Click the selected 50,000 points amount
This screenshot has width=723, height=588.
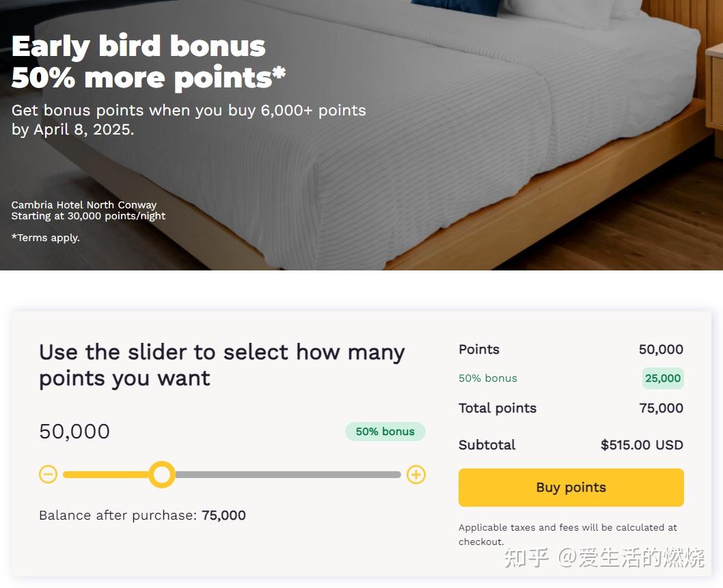click(74, 432)
